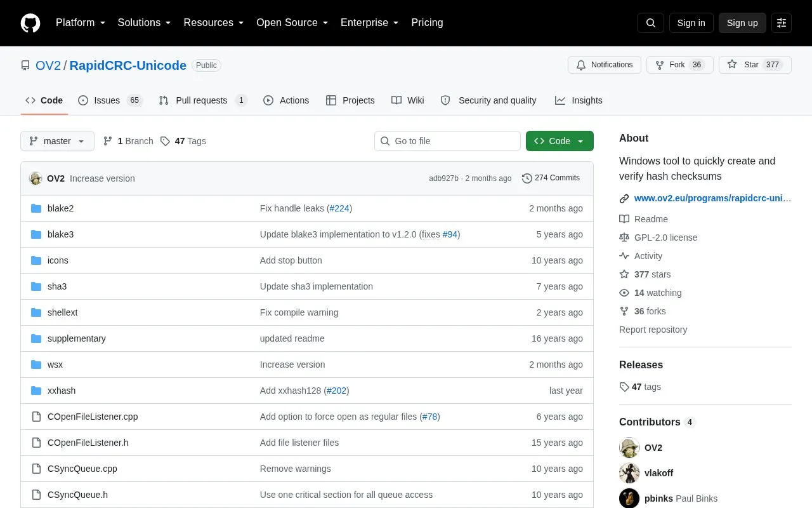Open the 1 Branch link
Image resolution: width=812 pixels, height=508 pixels.
coord(128,141)
